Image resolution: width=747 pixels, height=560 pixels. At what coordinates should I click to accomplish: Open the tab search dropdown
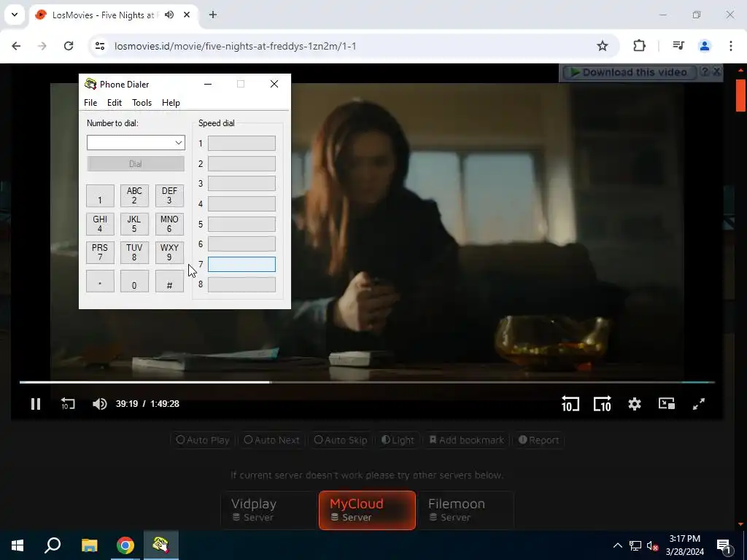[15, 15]
